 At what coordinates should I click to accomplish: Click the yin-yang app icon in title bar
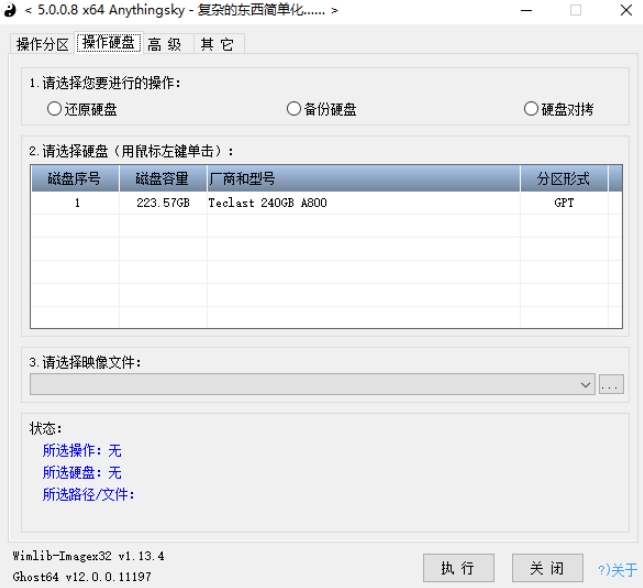(10, 10)
